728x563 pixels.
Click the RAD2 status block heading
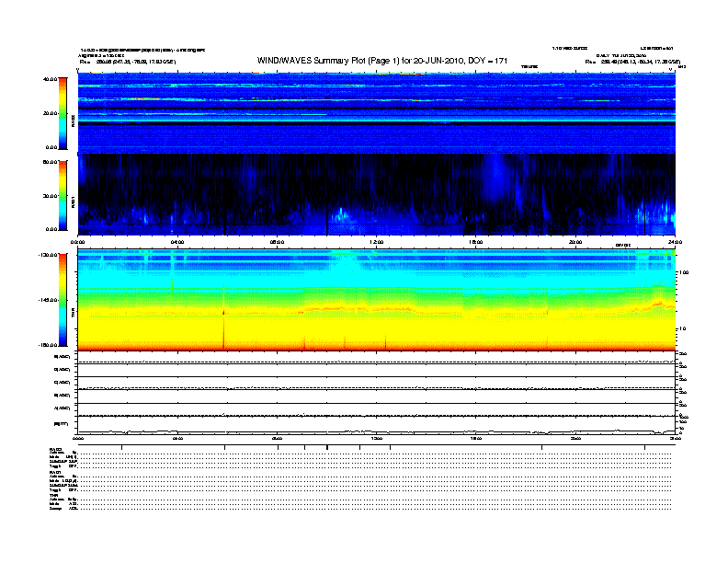click(x=56, y=449)
